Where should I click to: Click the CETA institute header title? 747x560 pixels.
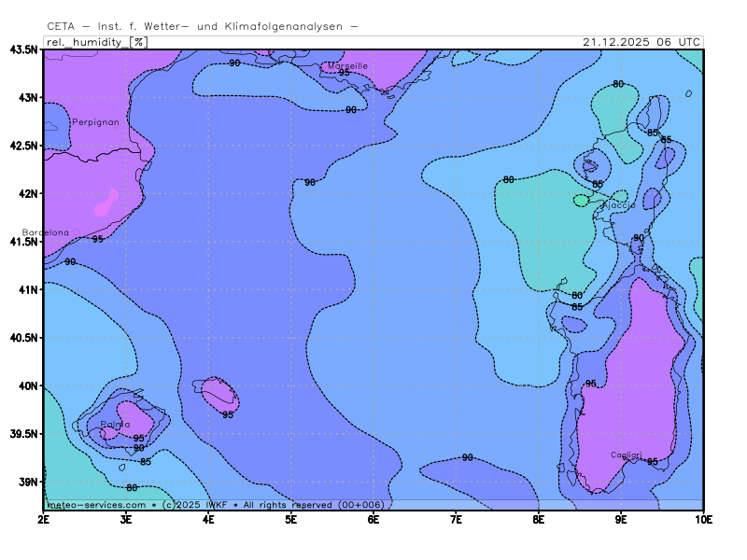click(x=203, y=27)
